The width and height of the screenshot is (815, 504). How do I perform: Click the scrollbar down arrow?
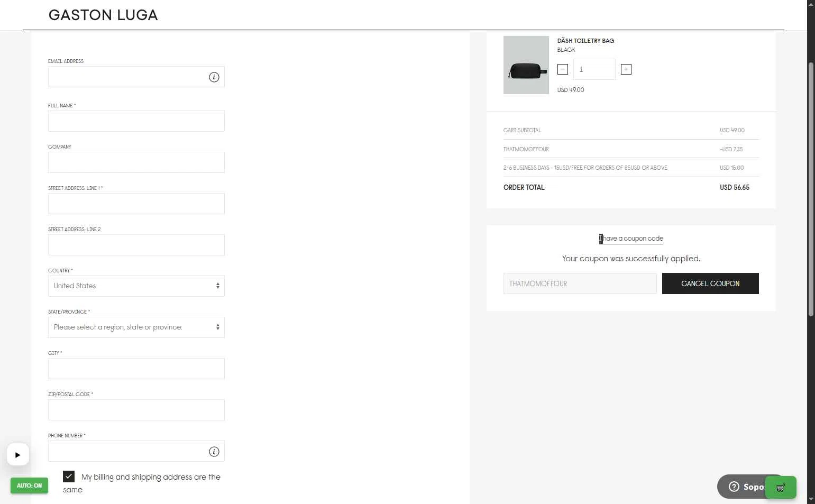[x=811, y=499]
